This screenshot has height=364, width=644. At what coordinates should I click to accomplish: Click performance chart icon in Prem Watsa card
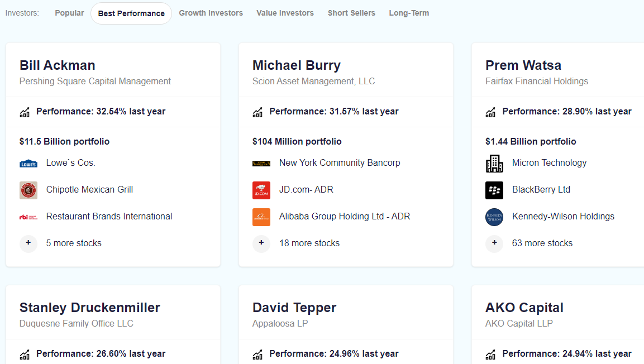tap(490, 112)
